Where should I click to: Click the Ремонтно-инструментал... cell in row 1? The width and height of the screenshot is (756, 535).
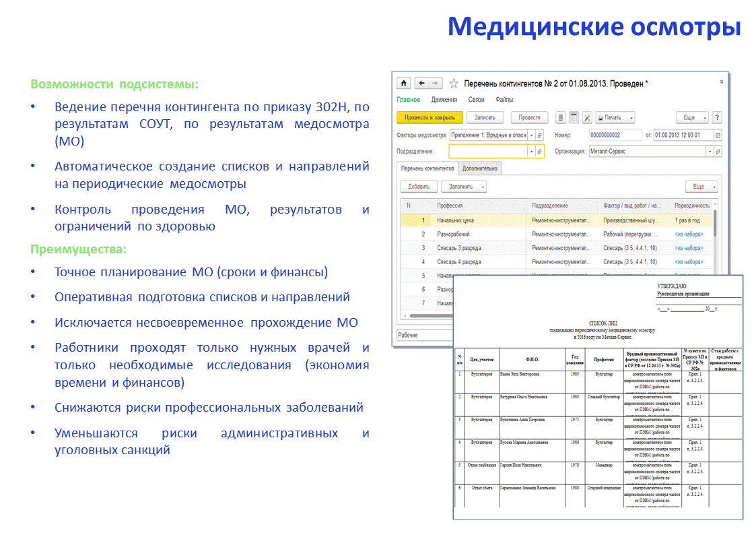coord(561,220)
